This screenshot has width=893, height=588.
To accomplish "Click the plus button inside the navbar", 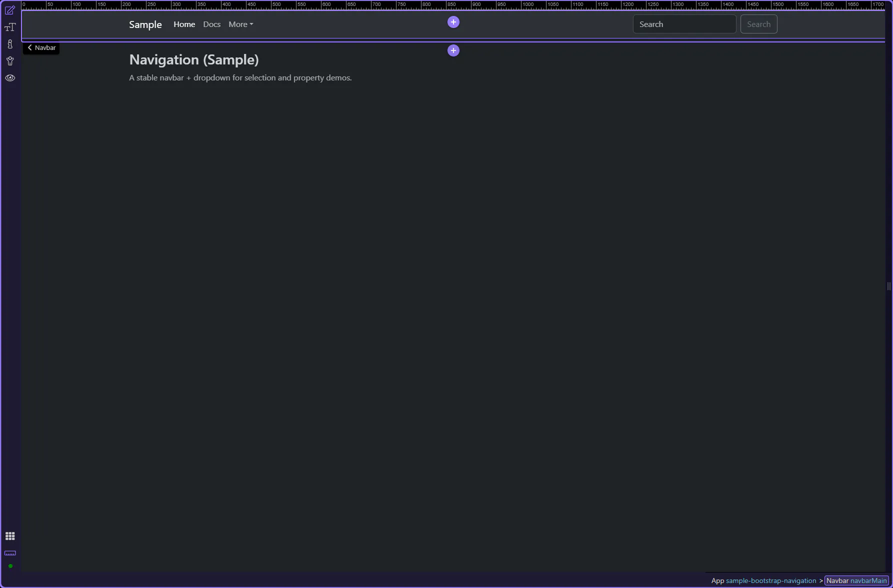I will point(453,22).
